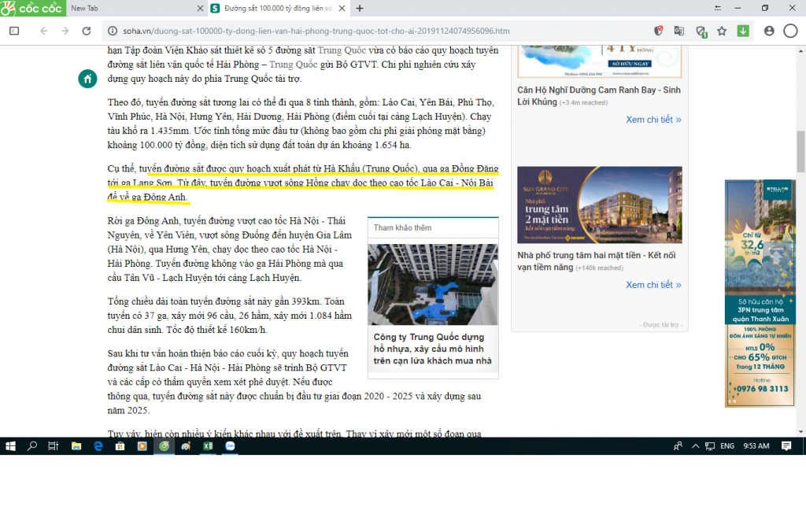
Task: Click the scrollbar up arrow
Action: 800,51
